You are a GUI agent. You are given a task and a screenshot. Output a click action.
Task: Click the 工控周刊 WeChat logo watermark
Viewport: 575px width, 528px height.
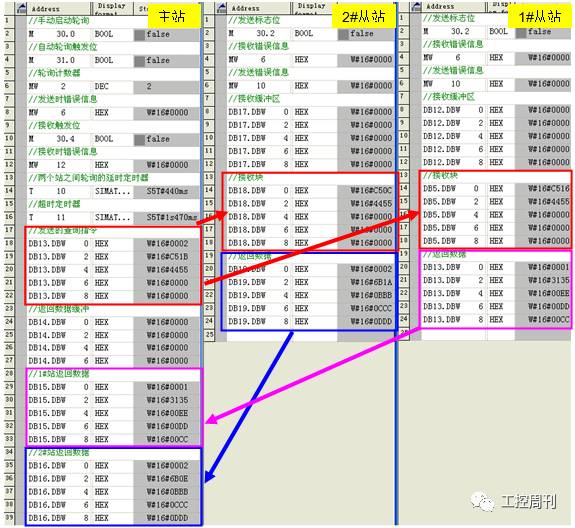click(x=483, y=502)
